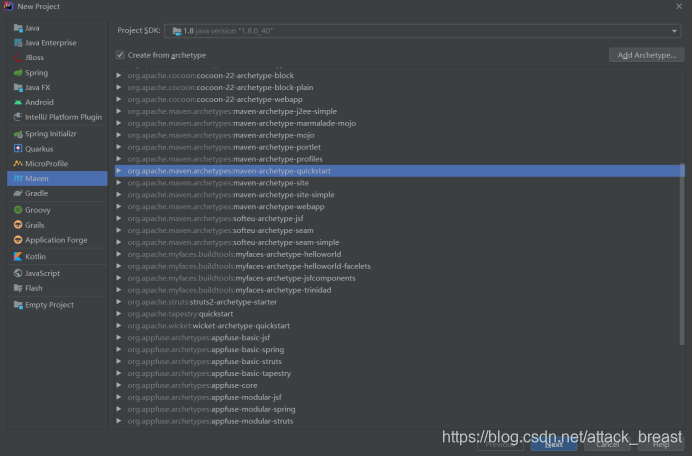The width and height of the screenshot is (693, 456).
Task: Select Gradle project type
Action: coord(57,193)
